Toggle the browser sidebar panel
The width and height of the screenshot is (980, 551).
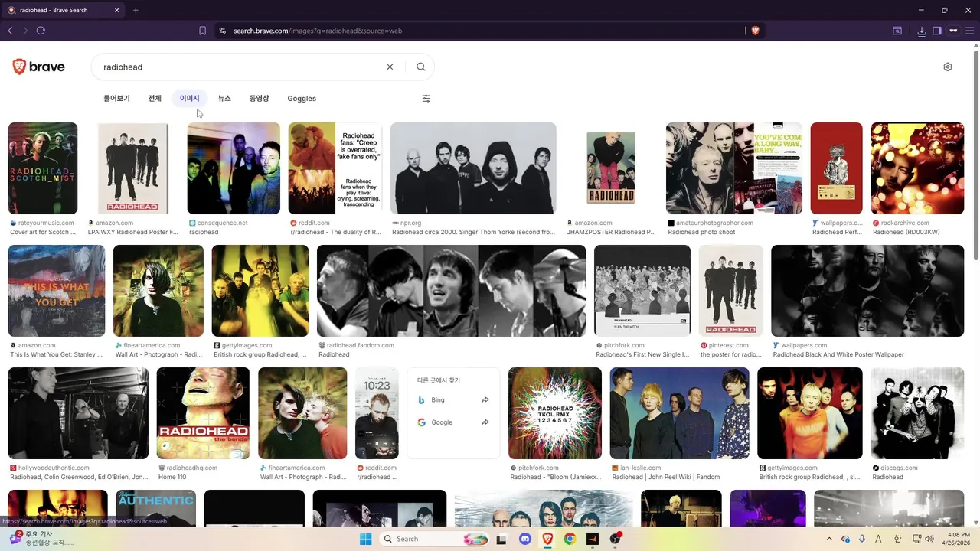click(937, 31)
